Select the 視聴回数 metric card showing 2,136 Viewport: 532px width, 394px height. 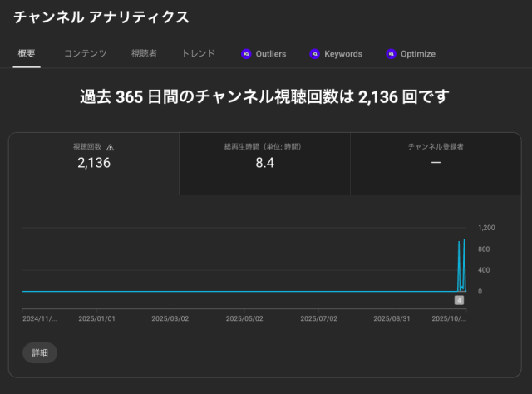click(x=94, y=163)
